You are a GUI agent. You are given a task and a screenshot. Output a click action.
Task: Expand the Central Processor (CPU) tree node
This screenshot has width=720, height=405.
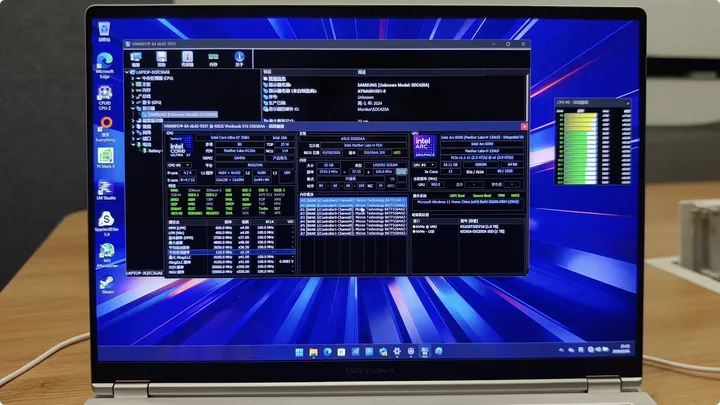(133, 79)
